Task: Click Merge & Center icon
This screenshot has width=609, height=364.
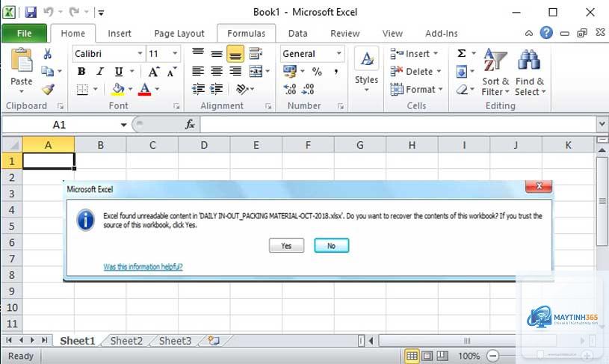Action: tap(256, 72)
